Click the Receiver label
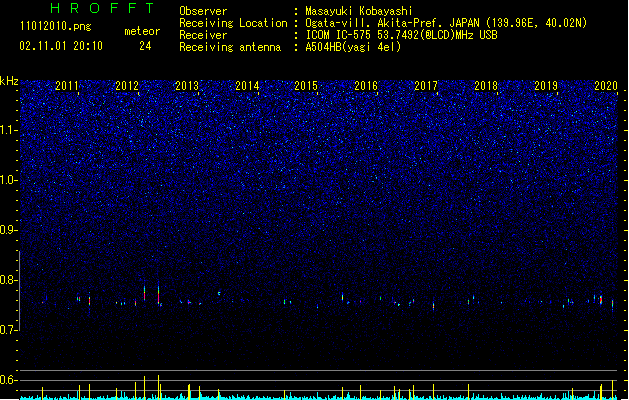Viewport: 629px width, 400px height. click(x=203, y=35)
